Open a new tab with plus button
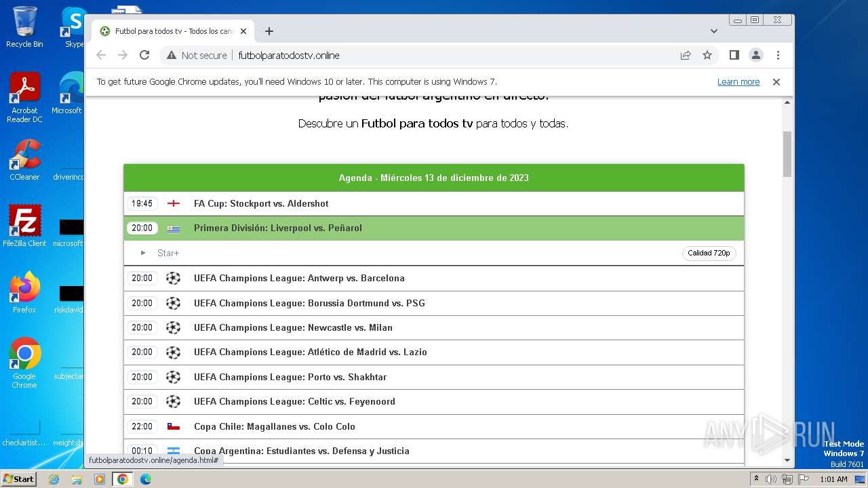 tap(269, 31)
